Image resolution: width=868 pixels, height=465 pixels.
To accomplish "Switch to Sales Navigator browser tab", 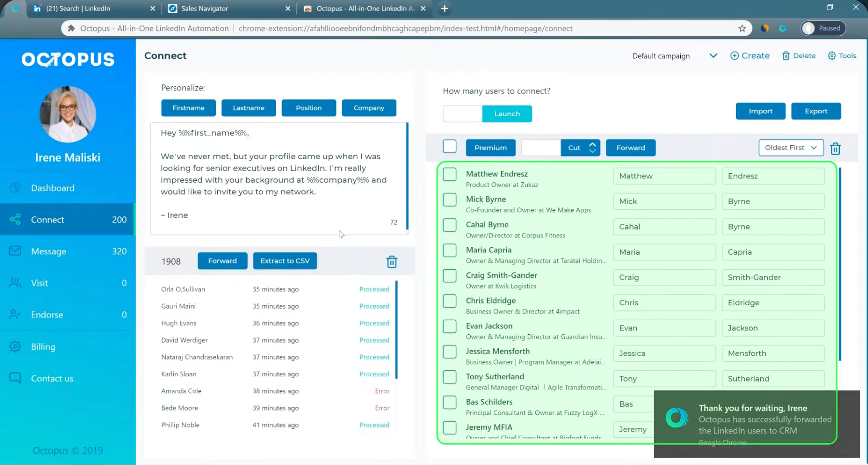I will [x=229, y=8].
